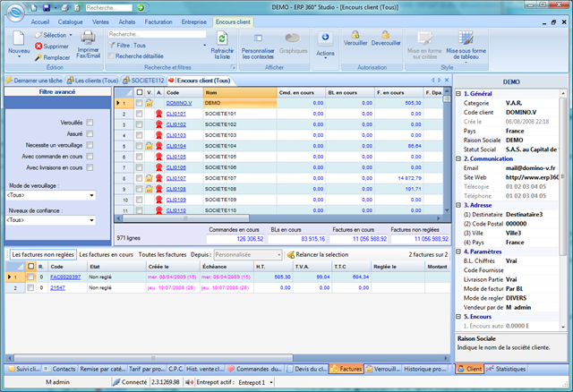Show Toutes les factures
Screen dimensions: 573x392
pos(162,255)
